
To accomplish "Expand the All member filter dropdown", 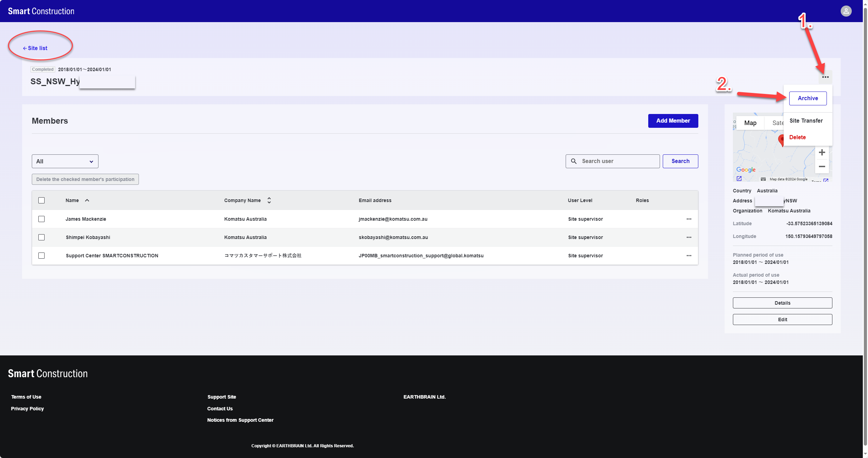I will coord(65,161).
